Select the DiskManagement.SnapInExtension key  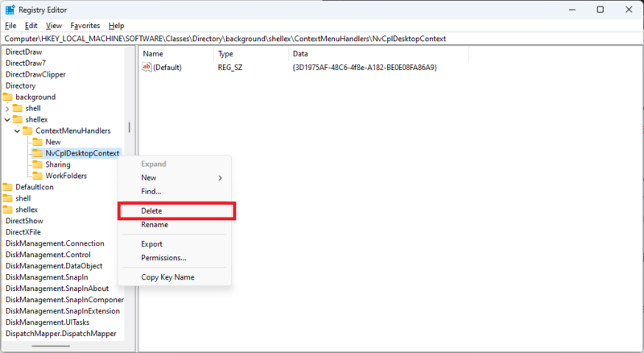pyautogui.click(x=63, y=311)
